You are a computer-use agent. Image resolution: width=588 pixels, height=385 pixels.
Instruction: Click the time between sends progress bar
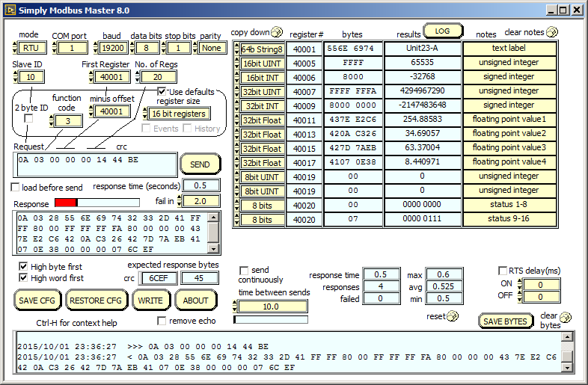point(271,320)
